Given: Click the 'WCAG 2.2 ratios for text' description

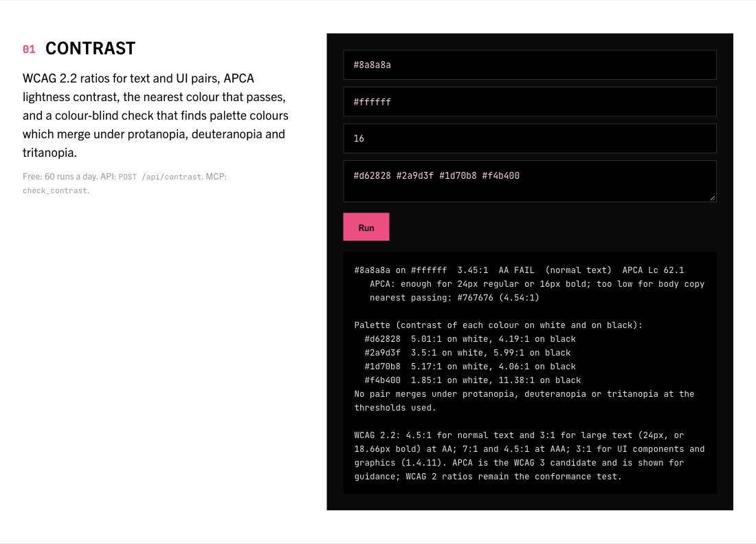Looking at the screenshot, I should point(155,116).
